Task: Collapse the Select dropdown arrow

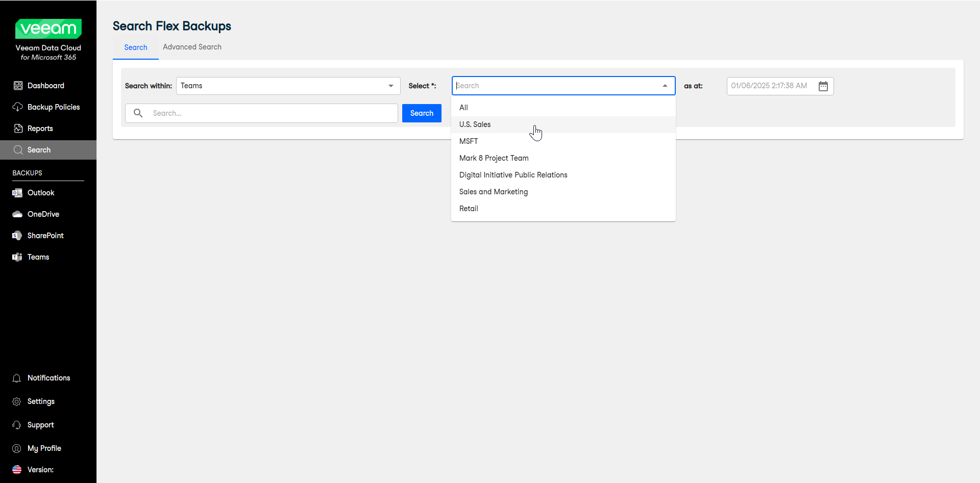Action: pos(665,86)
